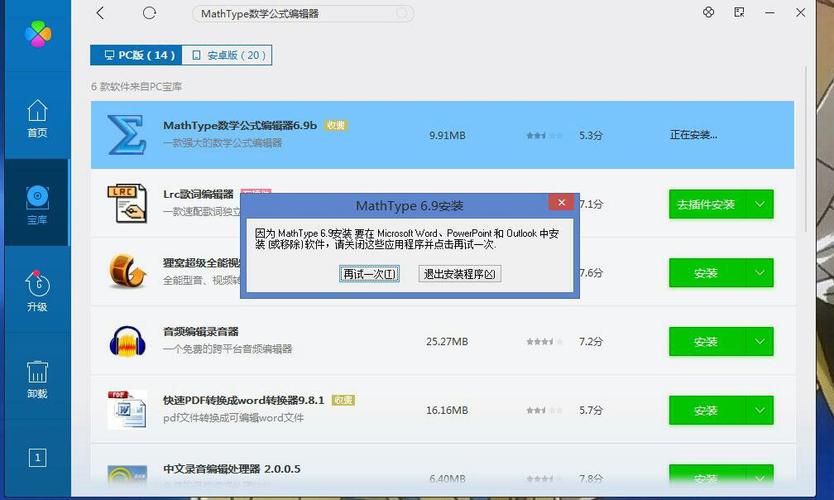Open title 快速PDF转换成word转换器9.8.1
Screen dimensions: 834x500
244,400
